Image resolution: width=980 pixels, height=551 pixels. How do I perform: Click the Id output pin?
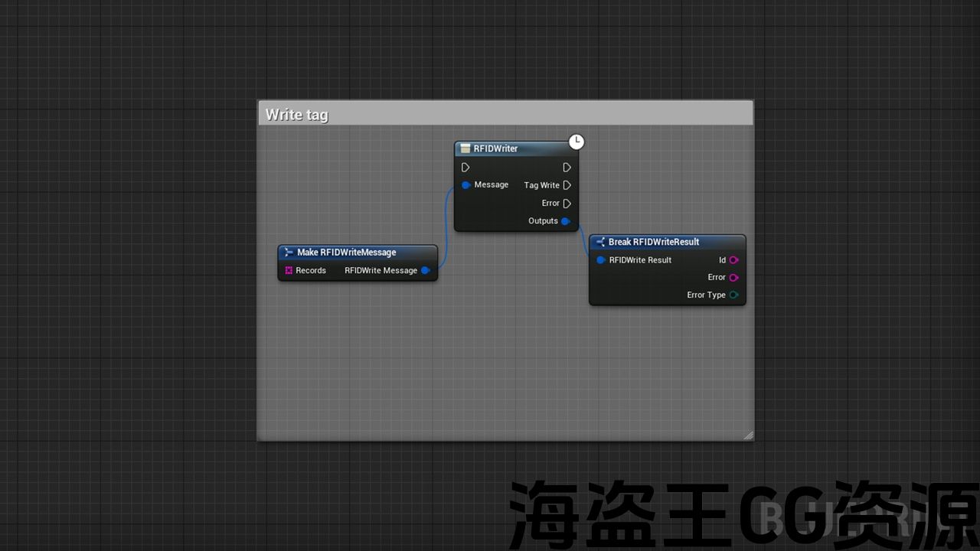pos(733,260)
